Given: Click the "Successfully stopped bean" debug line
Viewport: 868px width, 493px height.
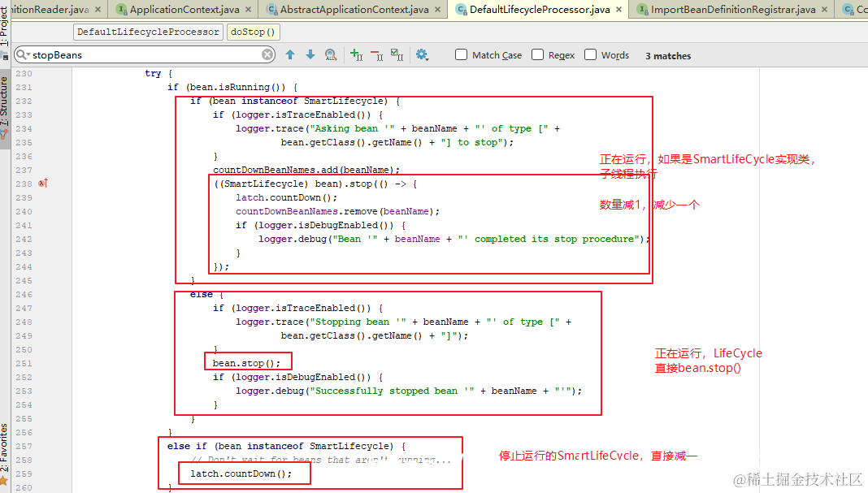Looking at the screenshot, I should click(409, 391).
